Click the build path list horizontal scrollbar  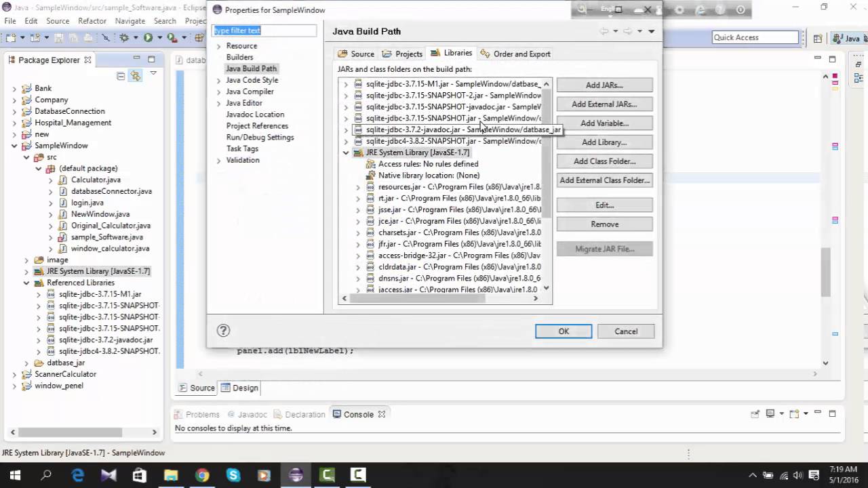439,298
